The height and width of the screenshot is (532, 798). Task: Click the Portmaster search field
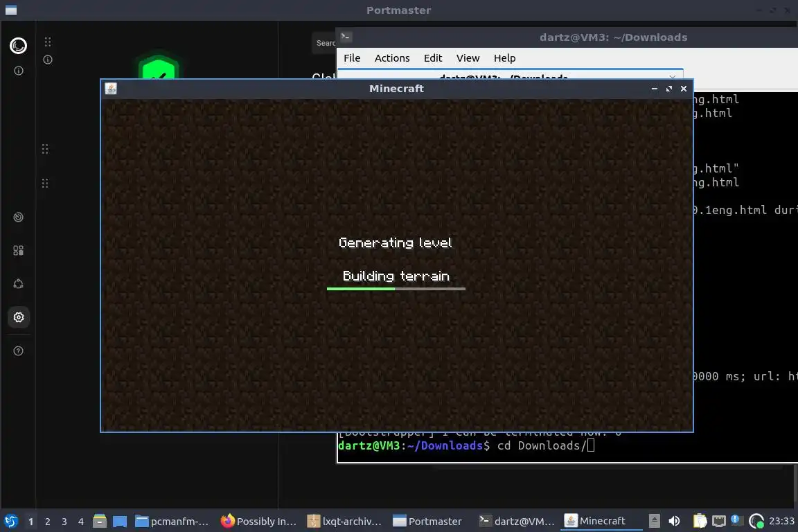click(x=324, y=43)
